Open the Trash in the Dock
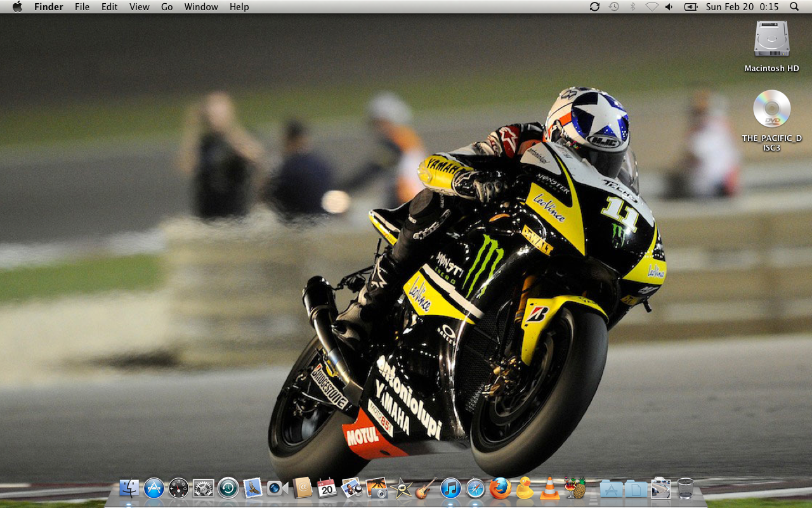 point(685,488)
